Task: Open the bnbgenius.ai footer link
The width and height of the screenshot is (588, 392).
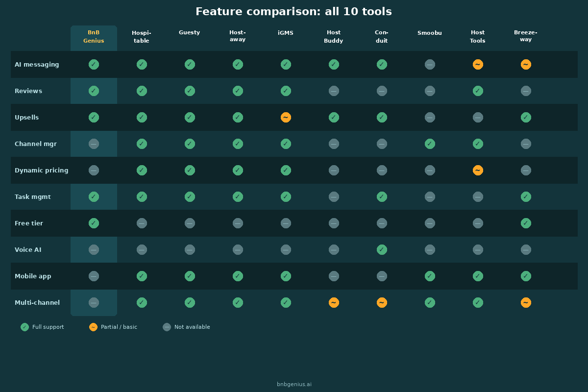Action: [294, 384]
